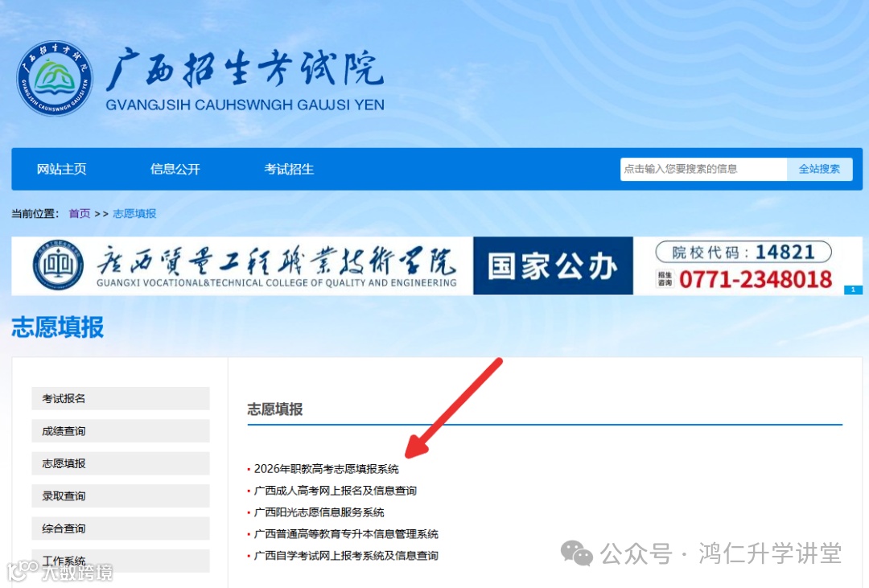The image size is (869, 588).
Task: Select 综合查询 in the left sidebar
Action: pos(121,528)
